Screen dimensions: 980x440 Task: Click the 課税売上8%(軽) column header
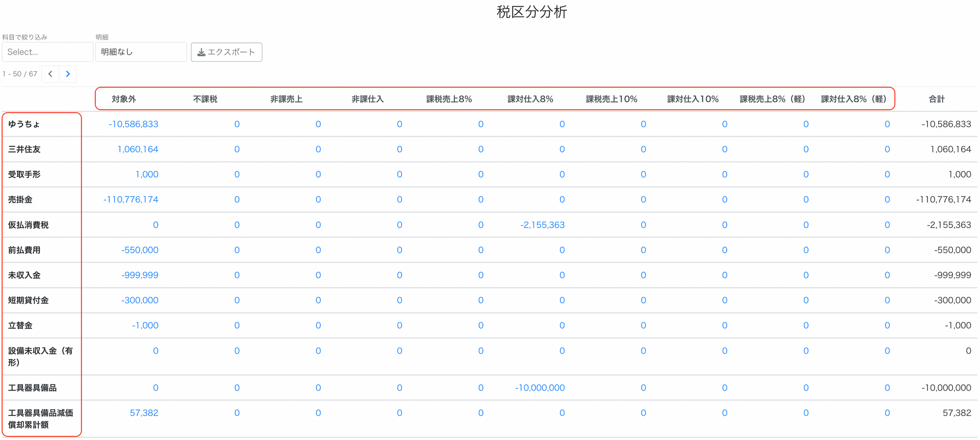773,99
